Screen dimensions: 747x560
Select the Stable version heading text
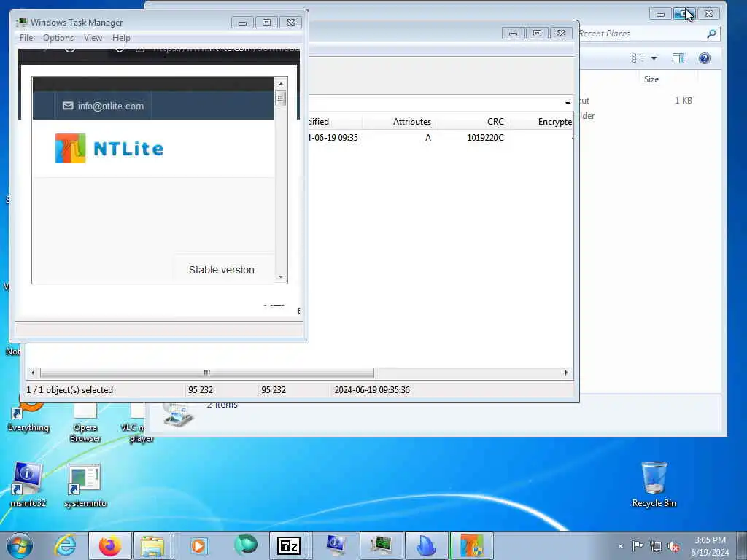tap(222, 270)
